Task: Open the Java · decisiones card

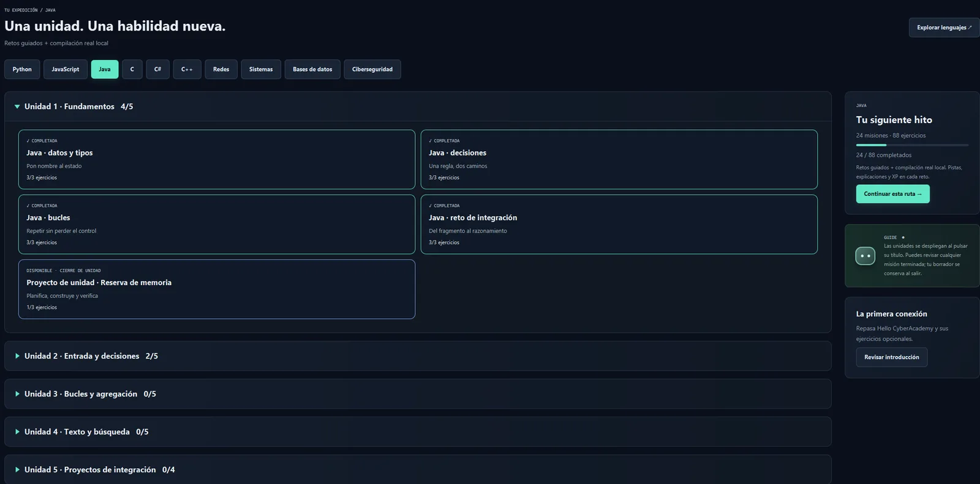Action: click(619, 159)
